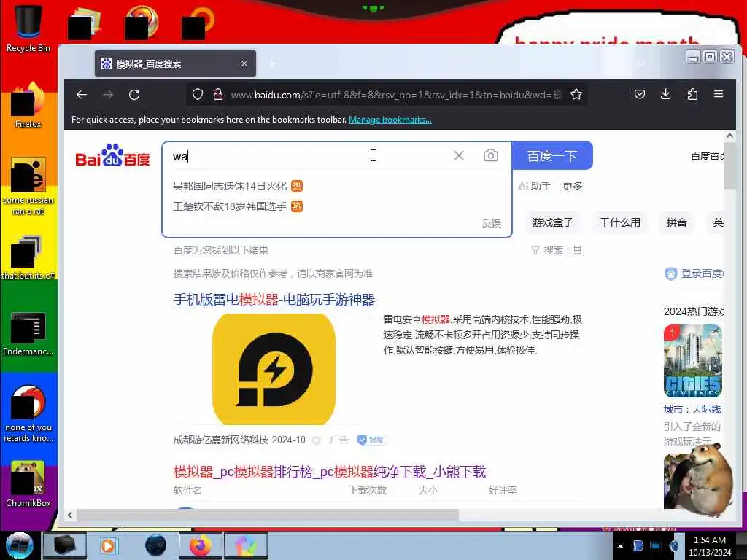This screenshot has width=747, height=560.
Task: Click the browser forward arrow
Action: [x=108, y=95]
